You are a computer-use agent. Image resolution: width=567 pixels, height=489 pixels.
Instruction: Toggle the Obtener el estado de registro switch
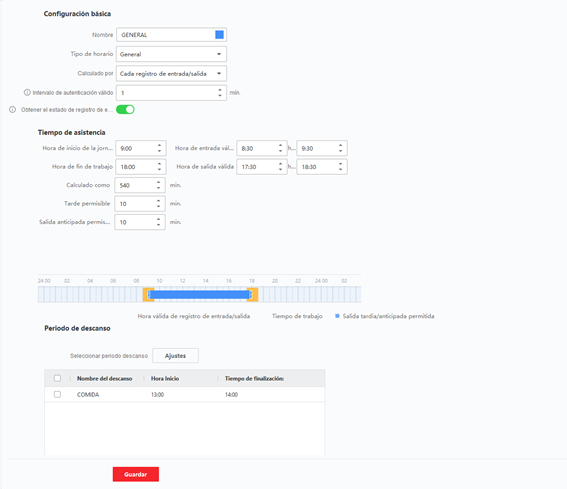[125, 110]
